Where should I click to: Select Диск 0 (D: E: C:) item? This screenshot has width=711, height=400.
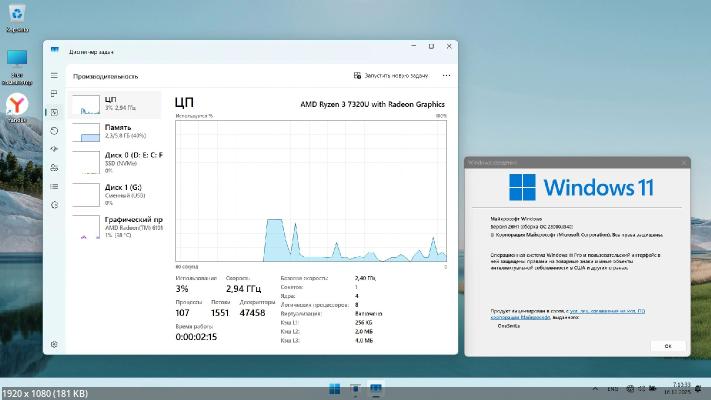[117, 161]
